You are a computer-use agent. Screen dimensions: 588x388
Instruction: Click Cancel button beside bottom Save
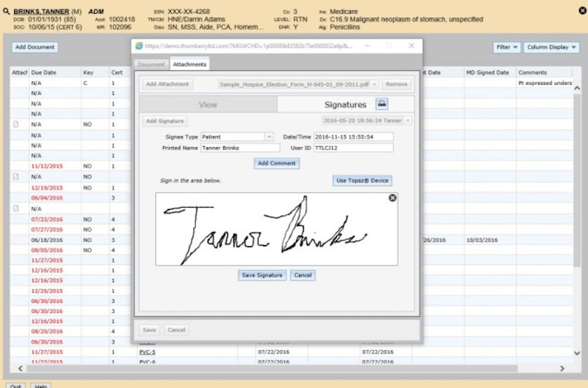point(176,330)
